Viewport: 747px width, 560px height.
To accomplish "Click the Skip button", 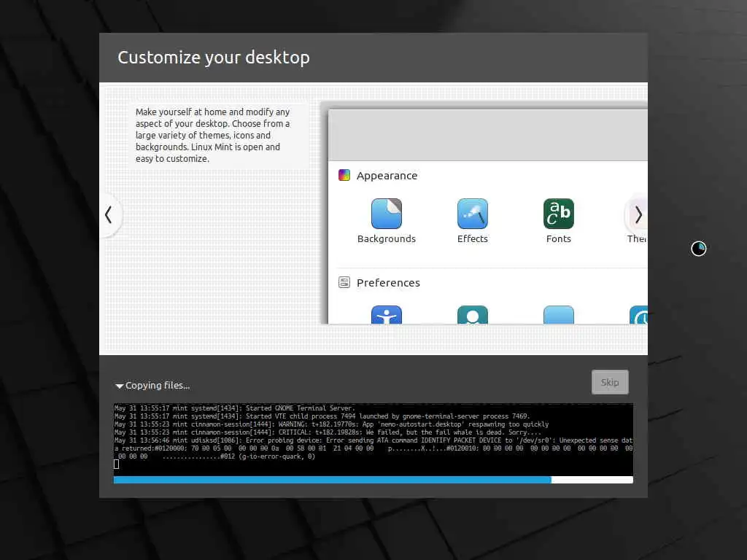I will (610, 382).
